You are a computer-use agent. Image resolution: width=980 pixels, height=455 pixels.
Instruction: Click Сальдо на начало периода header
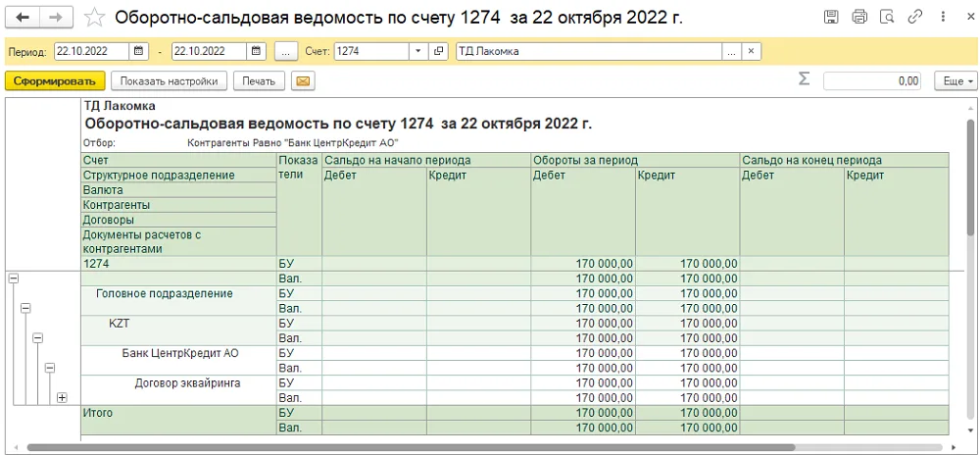tap(425, 160)
